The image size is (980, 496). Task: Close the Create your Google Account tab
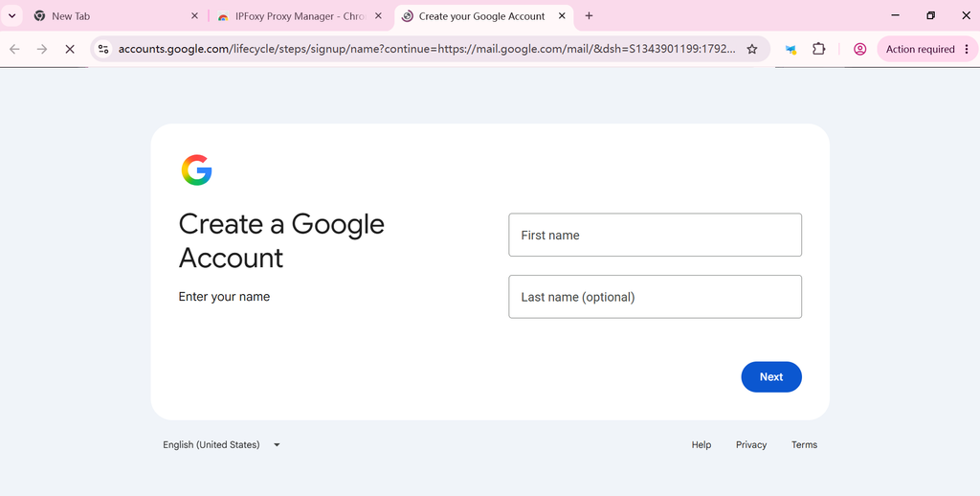(562, 16)
